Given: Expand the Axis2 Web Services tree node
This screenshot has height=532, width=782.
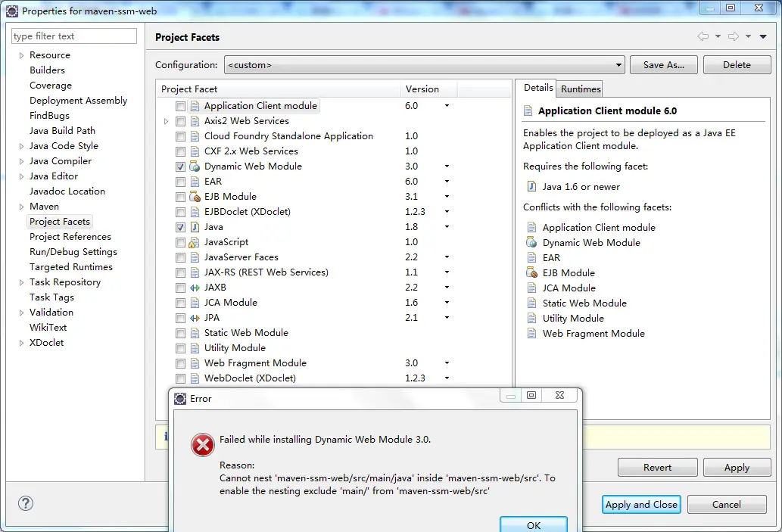Looking at the screenshot, I should coord(166,121).
